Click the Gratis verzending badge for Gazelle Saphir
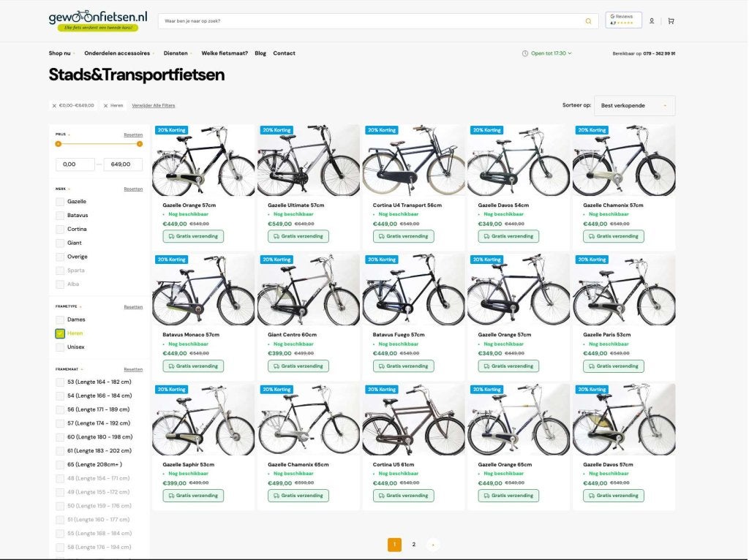 point(193,496)
